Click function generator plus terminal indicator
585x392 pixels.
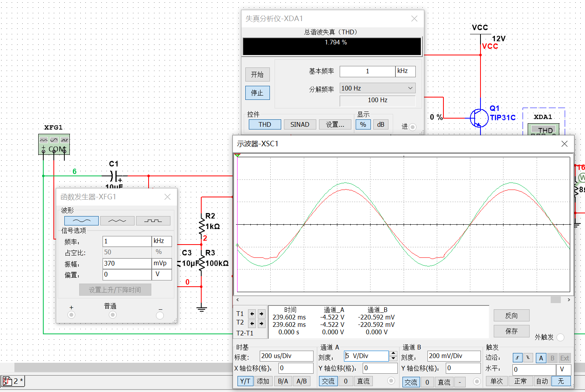click(71, 315)
